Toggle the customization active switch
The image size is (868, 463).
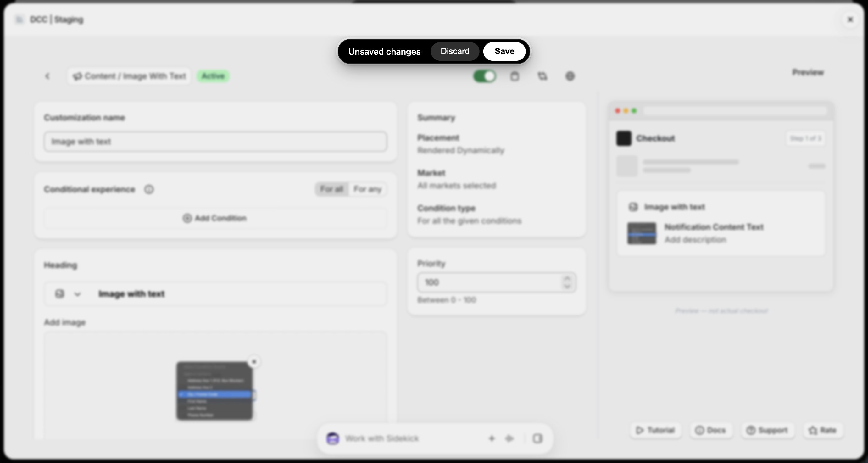point(485,76)
